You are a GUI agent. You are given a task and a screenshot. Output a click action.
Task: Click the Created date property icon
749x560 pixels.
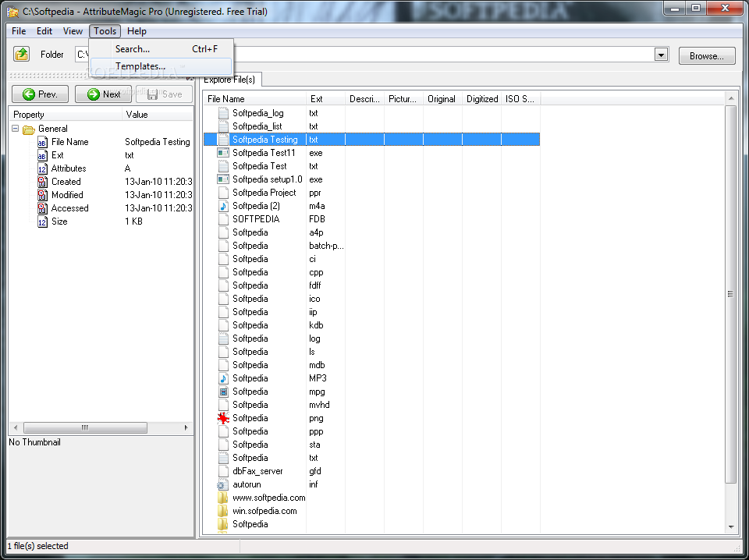pos(42,182)
